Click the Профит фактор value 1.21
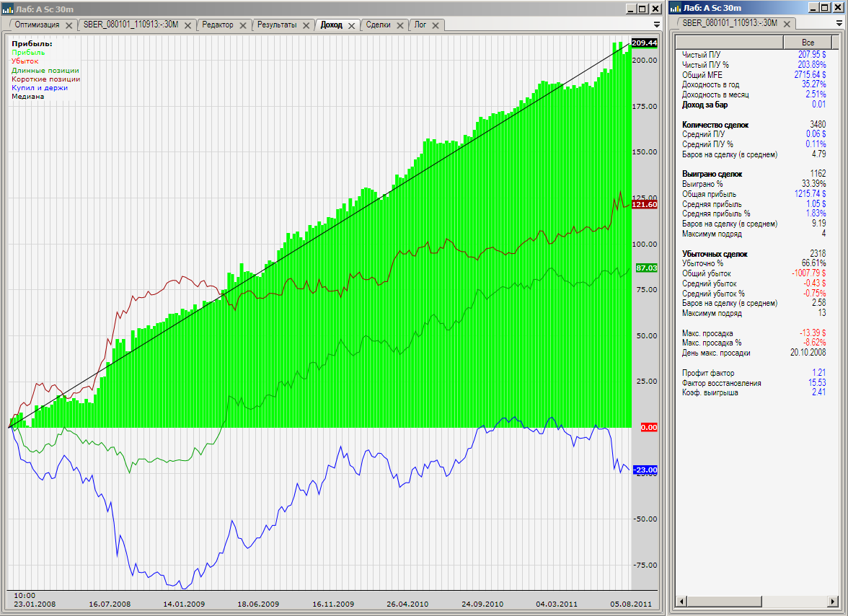The height and width of the screenshot is (616, 848). [819, 373]
